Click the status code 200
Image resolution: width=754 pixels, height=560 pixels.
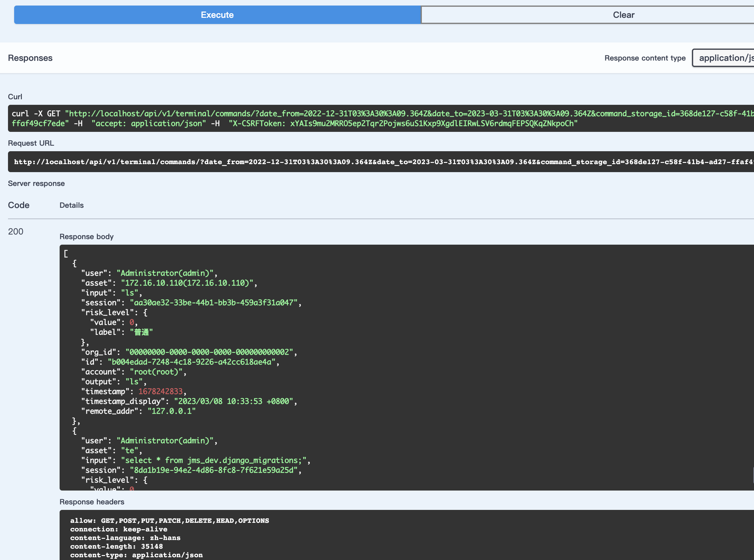[x=15, y=231]
